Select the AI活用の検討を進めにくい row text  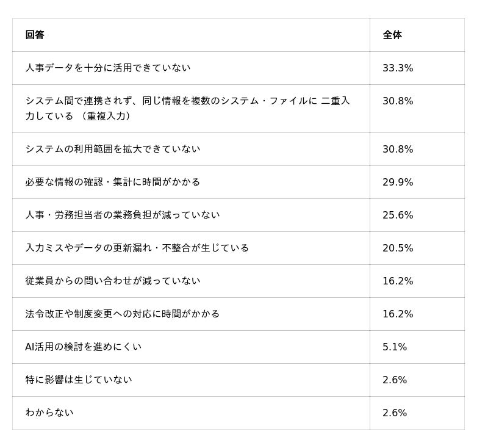click(84, 347)
